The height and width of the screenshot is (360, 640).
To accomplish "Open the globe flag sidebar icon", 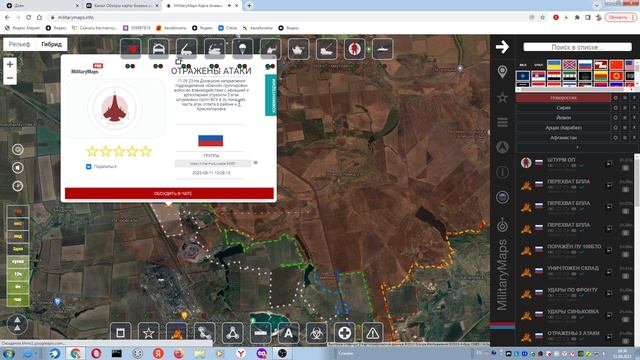I will (x=502, y=197).
